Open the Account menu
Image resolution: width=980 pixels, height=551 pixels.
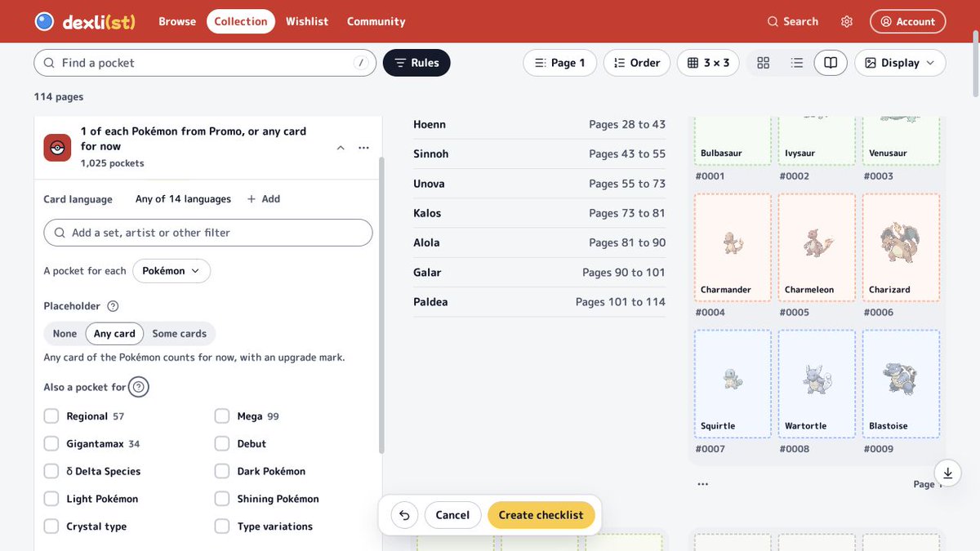[x=907, y=21]
